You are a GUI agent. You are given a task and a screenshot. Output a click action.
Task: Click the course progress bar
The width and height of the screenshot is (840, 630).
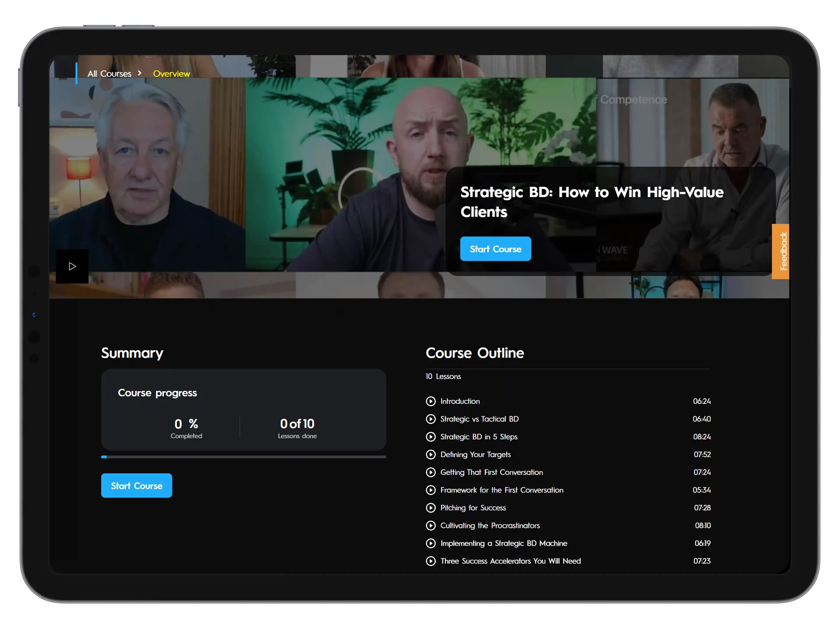(243, 457)
